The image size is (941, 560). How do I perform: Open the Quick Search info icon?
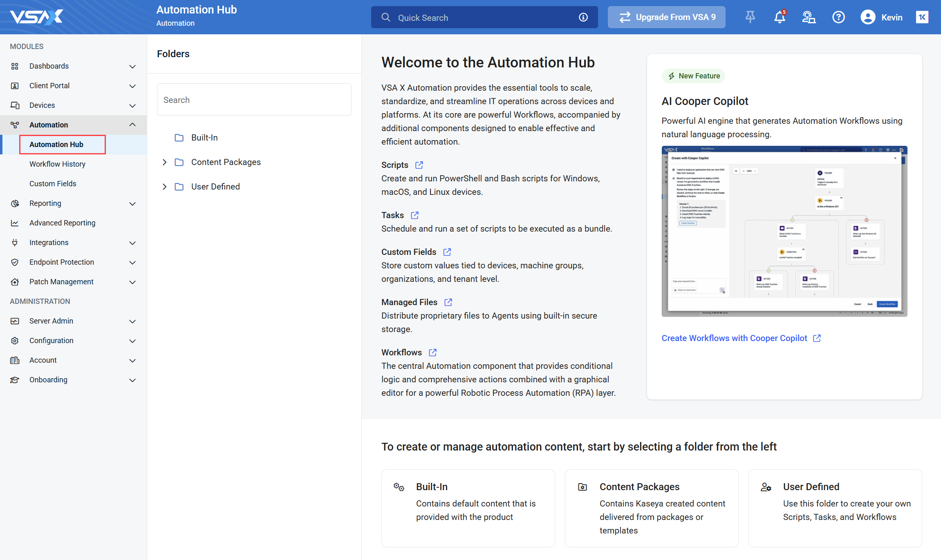(x=583, y=17)
